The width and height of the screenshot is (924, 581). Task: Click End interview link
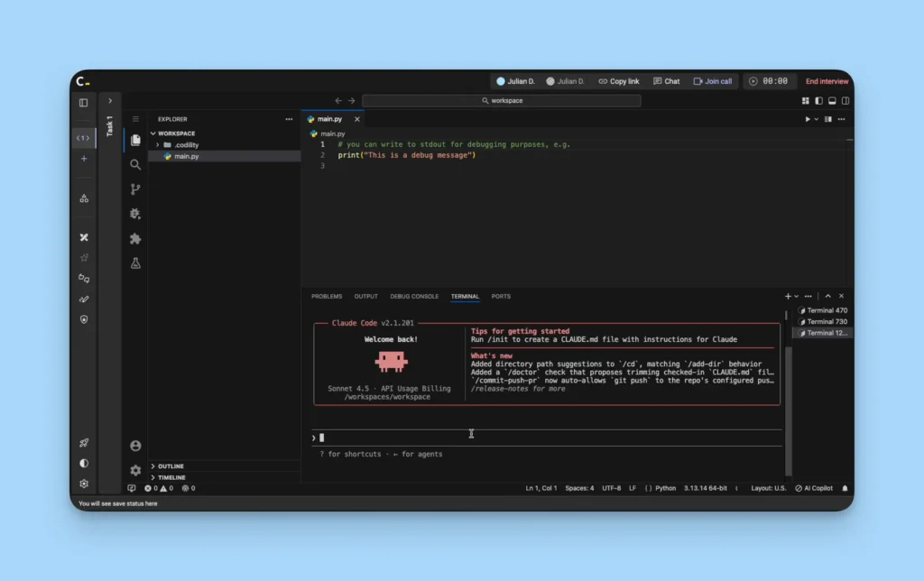[x=827, y=81]
